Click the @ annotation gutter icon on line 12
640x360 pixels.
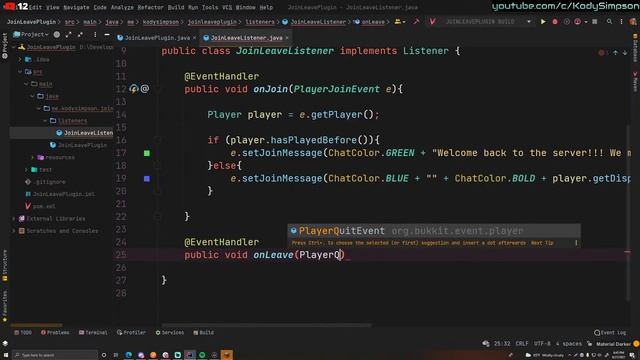click(x=145, y=89)
